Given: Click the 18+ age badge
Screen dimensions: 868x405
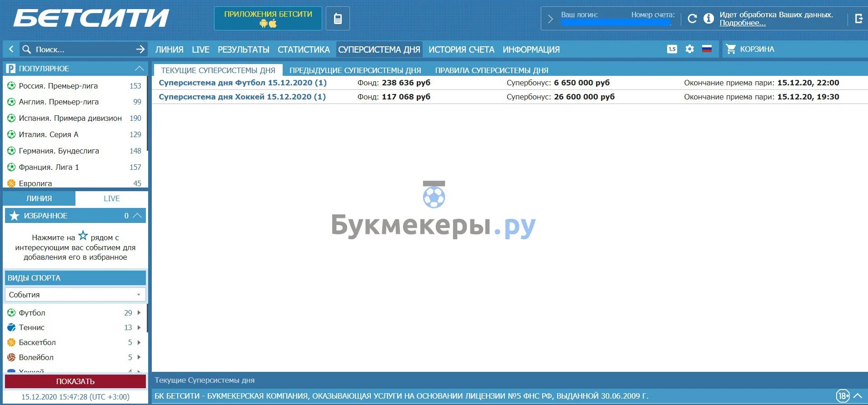Looking at the screenshot, I should [x=843, y=396].
